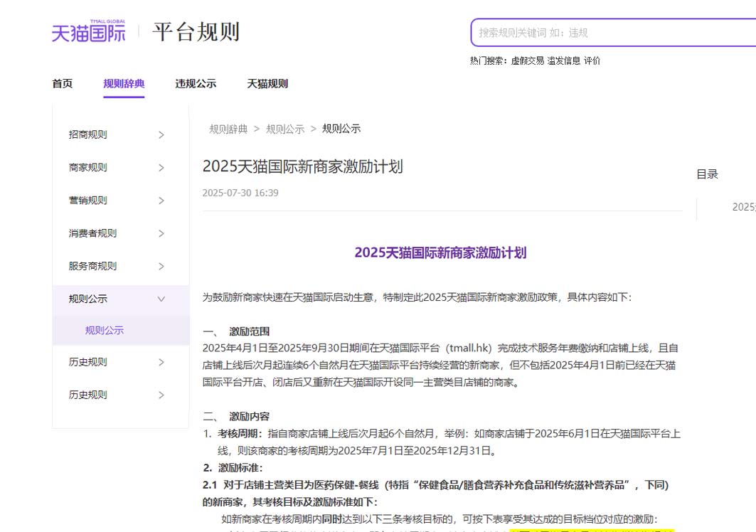
Task: Expand the 商家规则 chevron arrow
Action: tap(161, 168)
